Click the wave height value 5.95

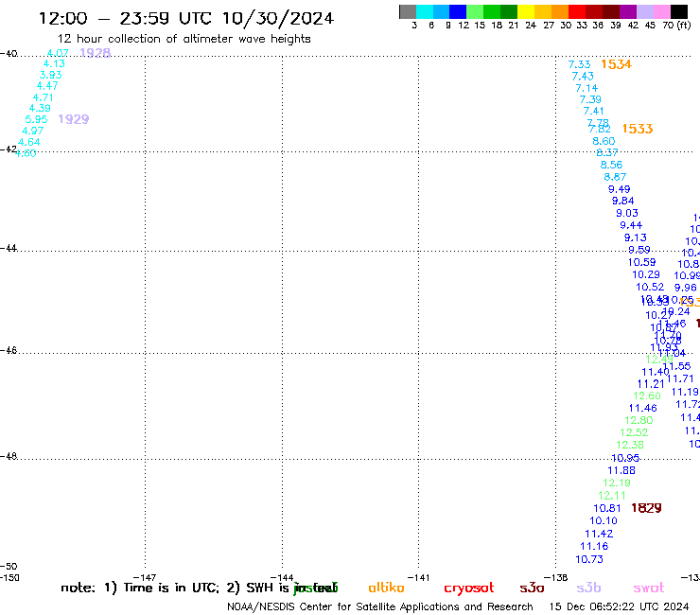pos(36,120)
